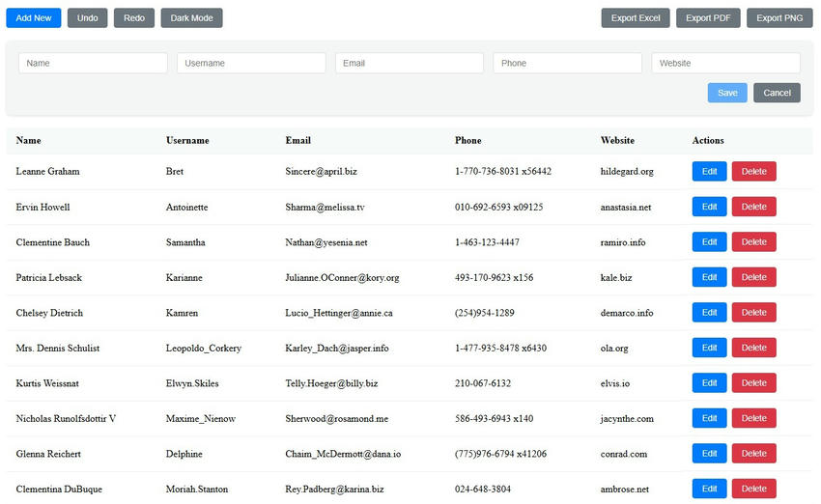Click the Add New button
This screenshot has width=821, height=504.
pyautogui.click(x=34, y=17)
